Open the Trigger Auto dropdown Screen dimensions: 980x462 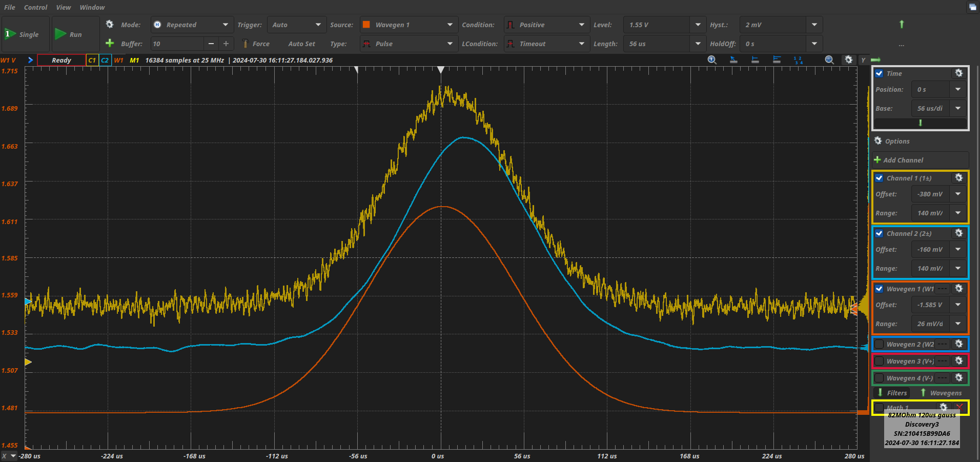point(297,25)
